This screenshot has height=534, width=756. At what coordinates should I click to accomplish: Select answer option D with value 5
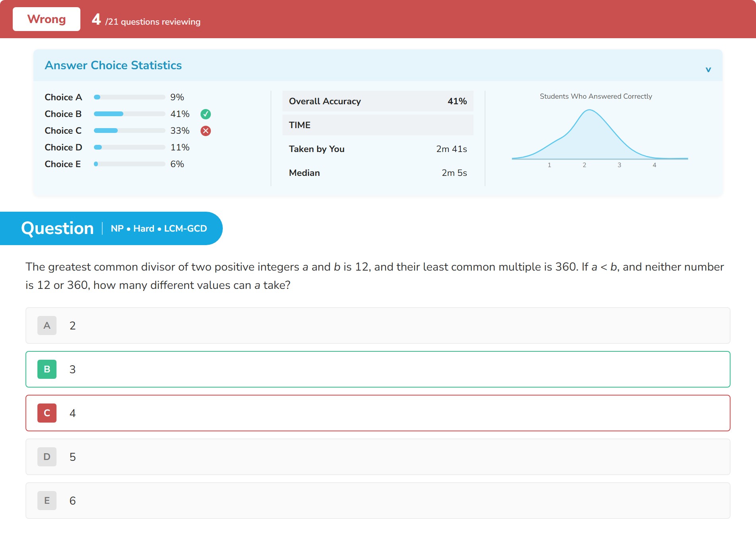(x=378, y=457)
